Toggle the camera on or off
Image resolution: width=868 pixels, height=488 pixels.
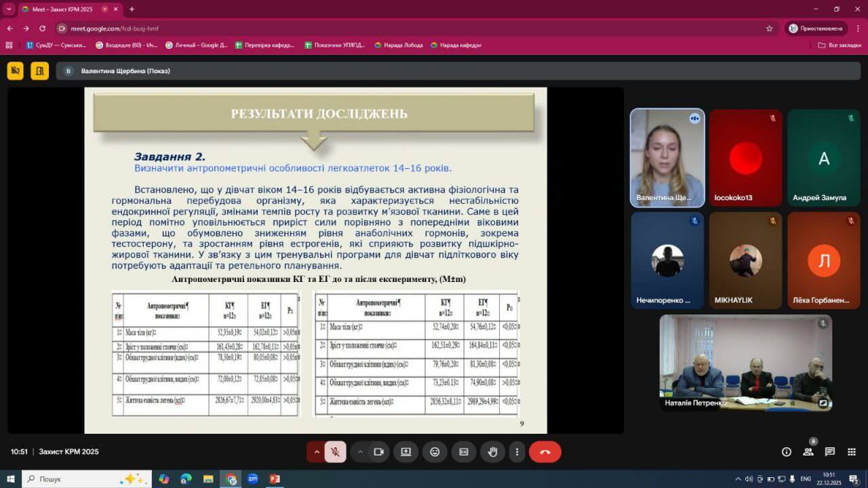(379, 452)
